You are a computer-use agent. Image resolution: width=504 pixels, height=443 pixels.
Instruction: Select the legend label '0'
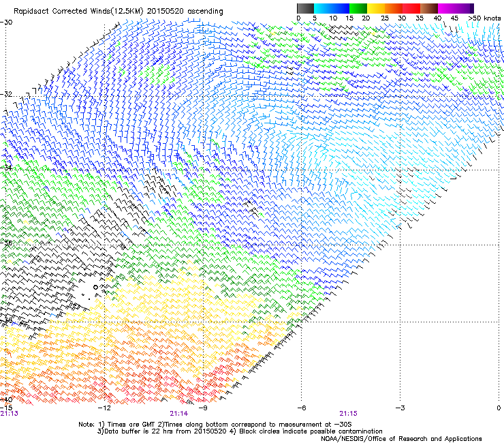point(298,18)
